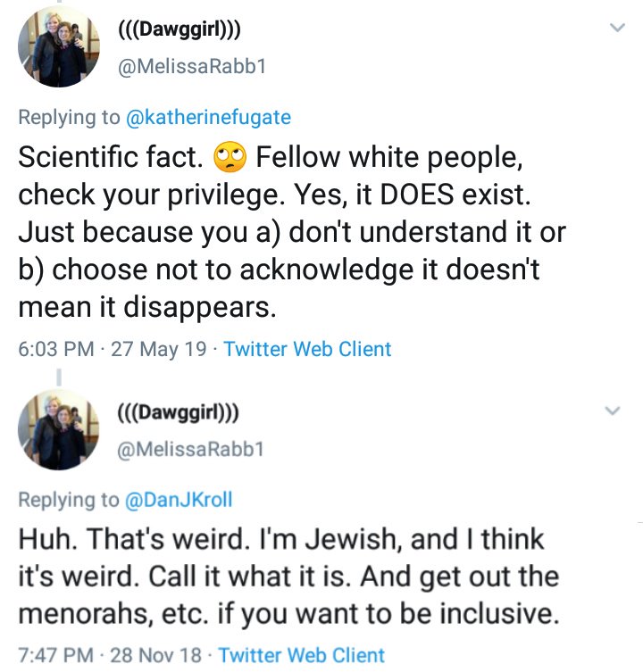643x672 pixels.
Task: Select the 'Huh. That's weird' tweet body
Action: [x=286, y=575]
